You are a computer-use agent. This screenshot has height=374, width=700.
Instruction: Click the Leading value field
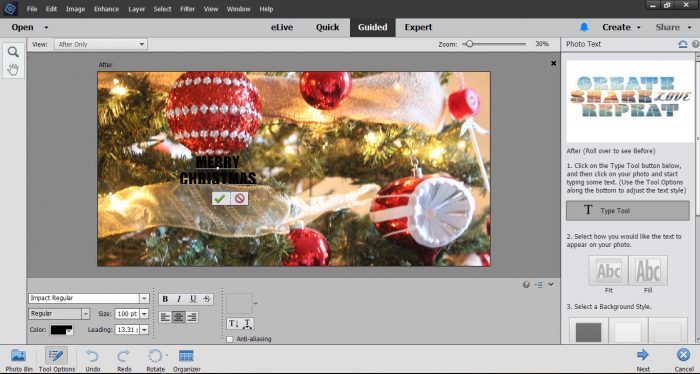coord(127,330)
